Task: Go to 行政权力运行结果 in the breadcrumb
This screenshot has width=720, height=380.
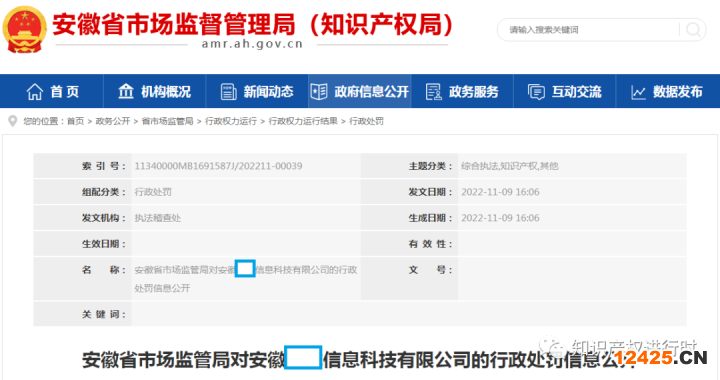Action: 303,121
